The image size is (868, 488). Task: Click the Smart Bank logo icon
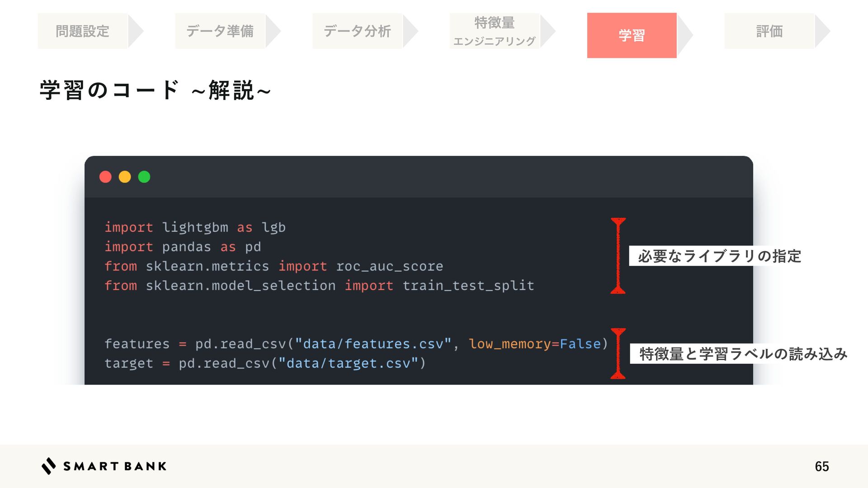click(x=48, y=466)
